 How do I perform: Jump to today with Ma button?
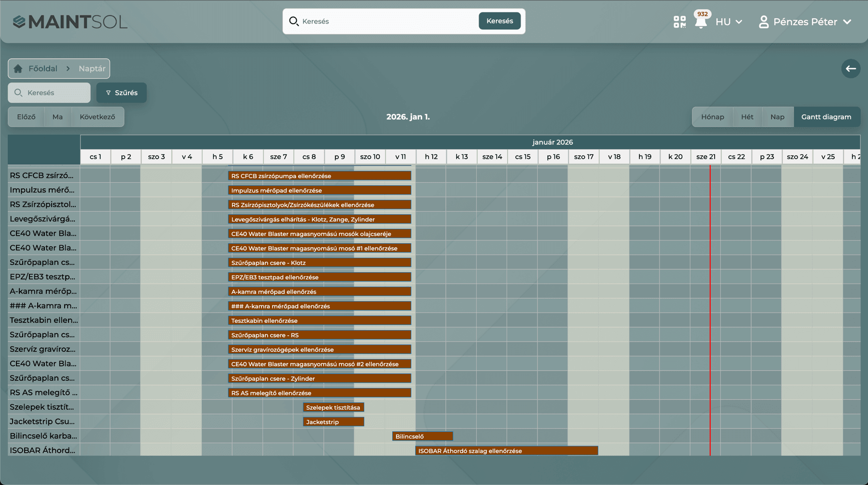57,117
